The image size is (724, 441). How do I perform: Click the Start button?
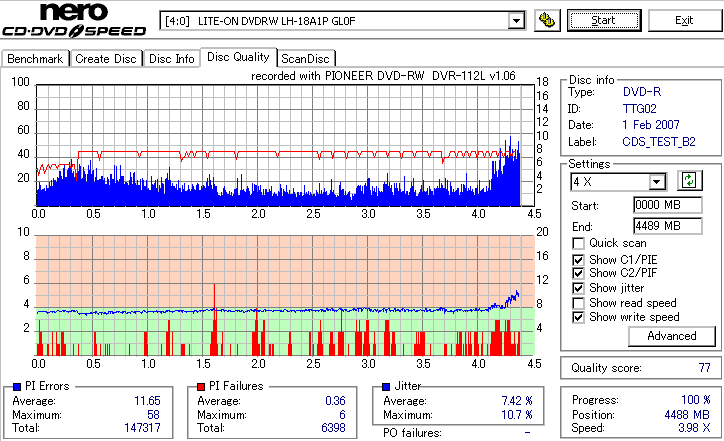click(x=604, y=20)
